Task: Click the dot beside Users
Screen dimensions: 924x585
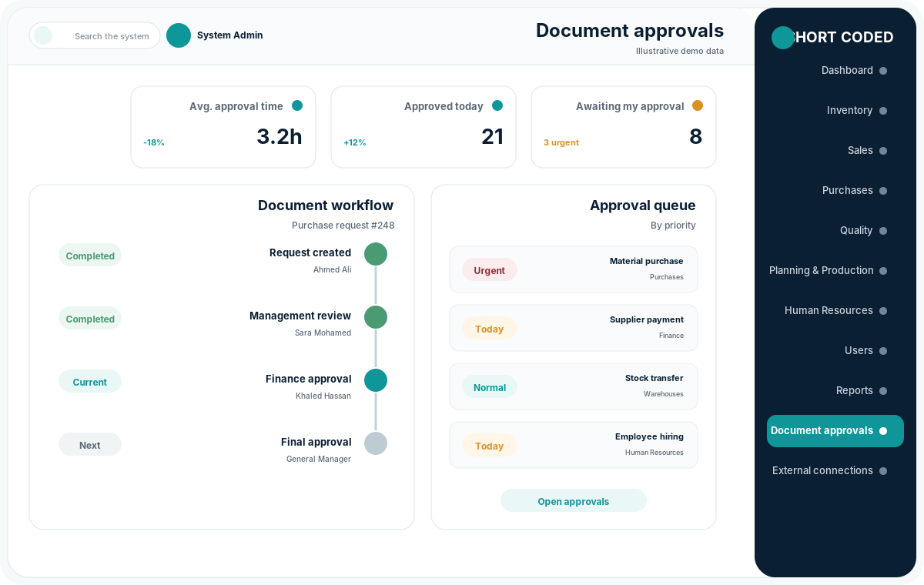Action: [x=883, y=351]
